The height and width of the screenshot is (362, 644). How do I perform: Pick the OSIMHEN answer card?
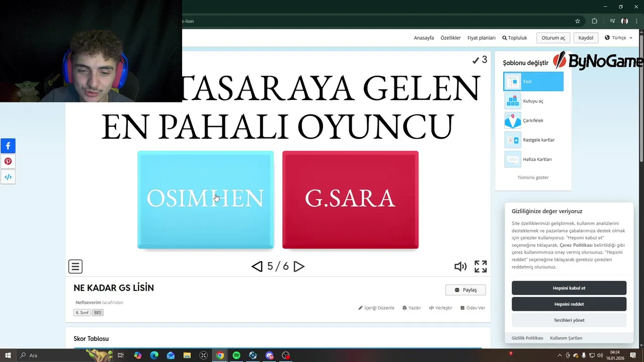coord(205,200)
